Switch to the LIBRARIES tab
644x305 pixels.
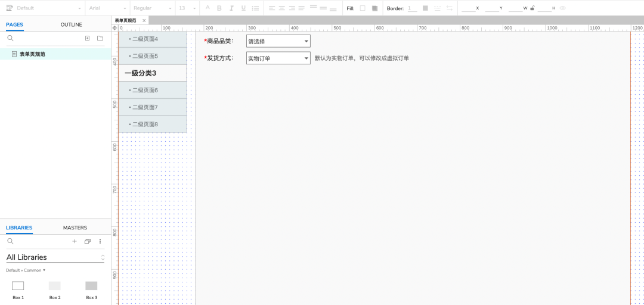(19, 228)
